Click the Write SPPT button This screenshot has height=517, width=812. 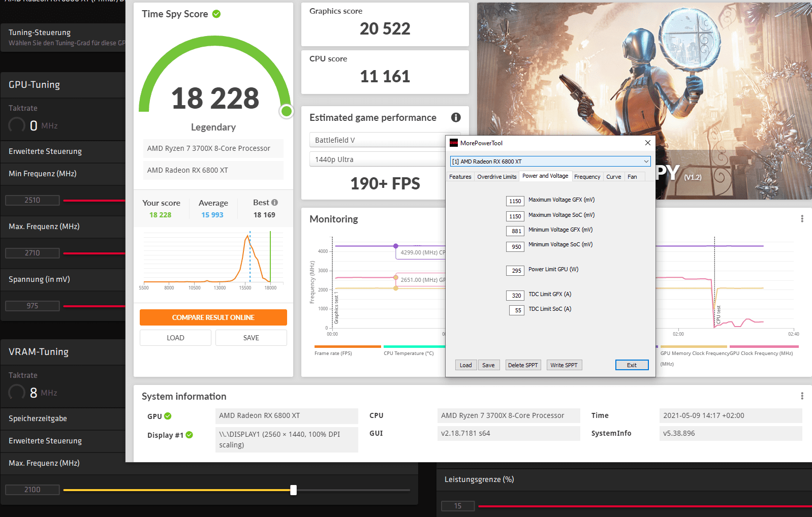[x=564, y=365]
